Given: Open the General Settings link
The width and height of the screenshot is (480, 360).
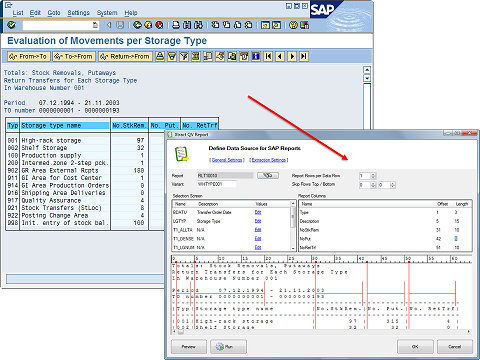Looking at the screenshot, I should pos(227,160).
